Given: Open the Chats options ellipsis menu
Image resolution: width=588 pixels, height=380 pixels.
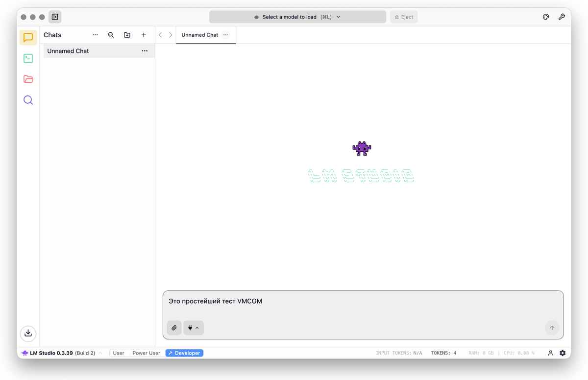Looking at the screenshot, I should (x=95, y=35).
